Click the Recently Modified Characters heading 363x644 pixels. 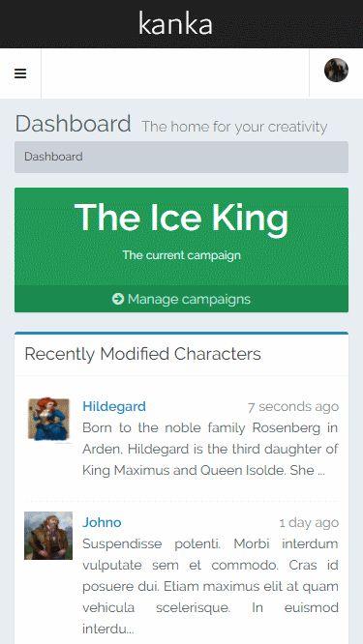(x=142, y=354)
